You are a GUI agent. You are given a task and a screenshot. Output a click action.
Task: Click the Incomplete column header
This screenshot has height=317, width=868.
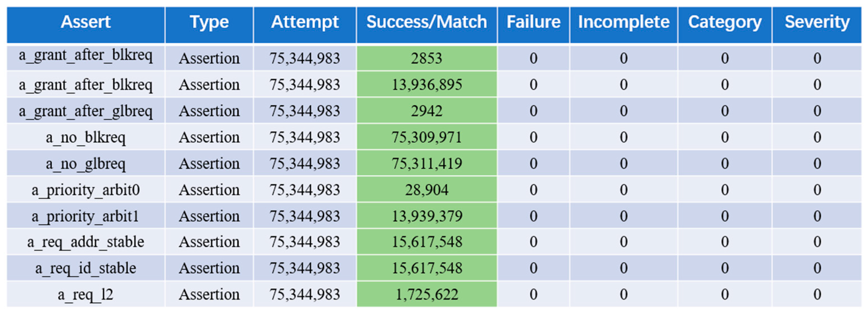[x=624, y=23]
